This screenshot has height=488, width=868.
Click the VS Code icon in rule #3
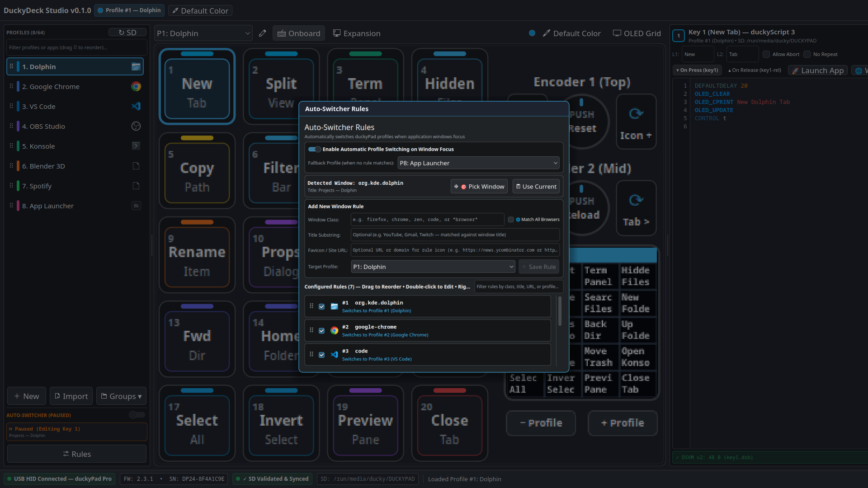click(x=334, y=355)
